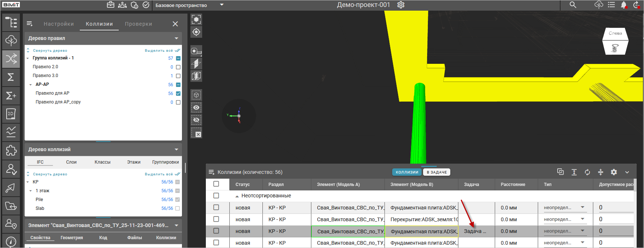The image size is (644, 248).
Task: Click the sigma summation sidebar icon
Action: click(x=11, y=77)
